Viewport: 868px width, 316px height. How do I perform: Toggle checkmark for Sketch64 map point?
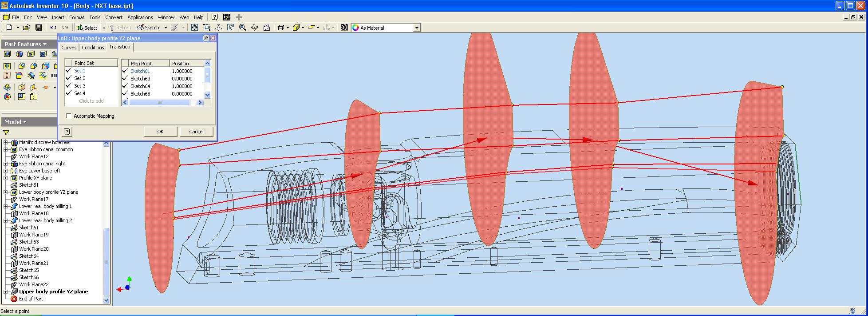tap(125, 86)
